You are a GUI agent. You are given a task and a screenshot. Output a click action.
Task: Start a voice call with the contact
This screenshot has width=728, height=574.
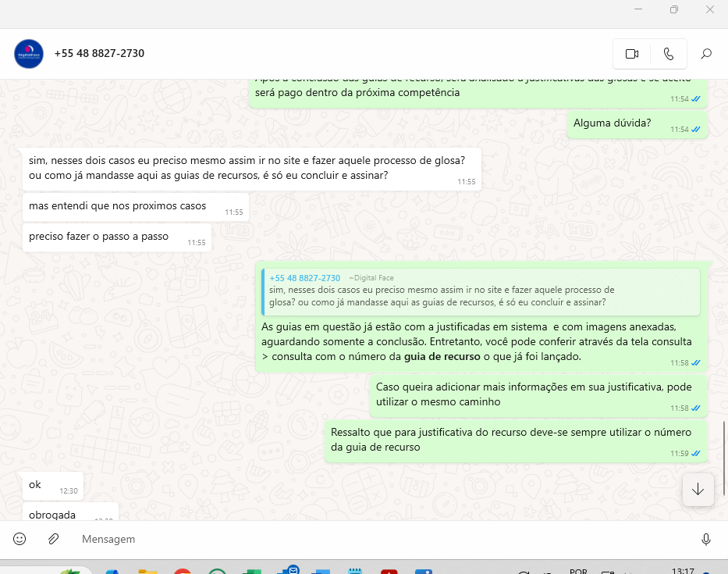[x=669, y=54]
